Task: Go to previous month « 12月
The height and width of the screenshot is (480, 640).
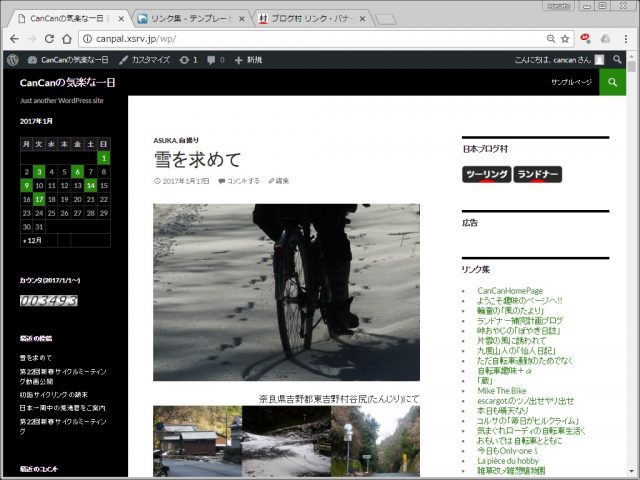Action: click(x=32, y=240)
